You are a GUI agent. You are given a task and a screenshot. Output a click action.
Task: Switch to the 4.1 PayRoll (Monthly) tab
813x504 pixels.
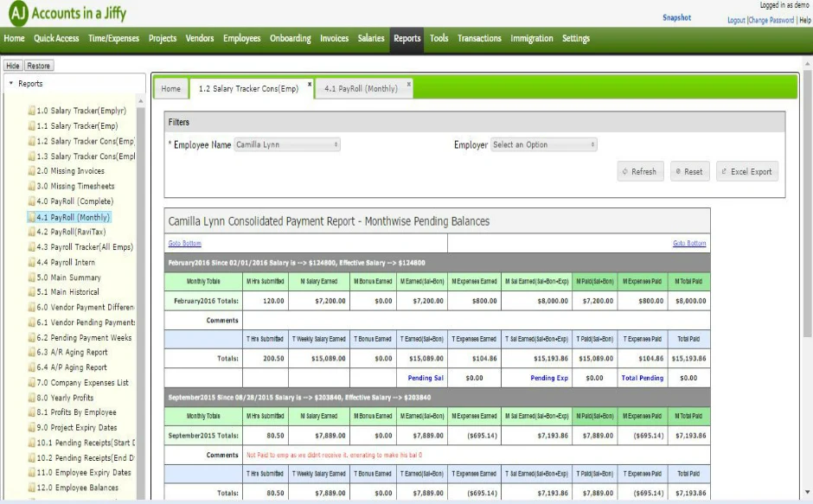(361, 89)
